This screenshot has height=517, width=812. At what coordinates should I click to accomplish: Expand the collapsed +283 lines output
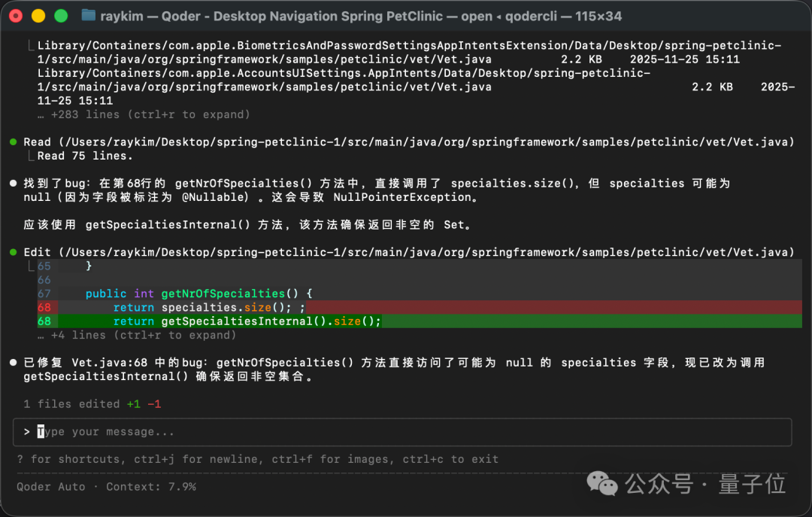point(144,115)
